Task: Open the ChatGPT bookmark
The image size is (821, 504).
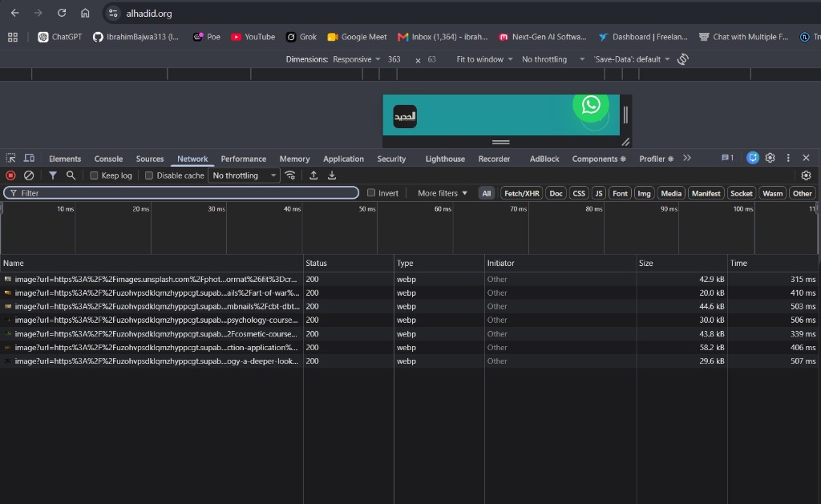Action: click(x=59, y=37)
